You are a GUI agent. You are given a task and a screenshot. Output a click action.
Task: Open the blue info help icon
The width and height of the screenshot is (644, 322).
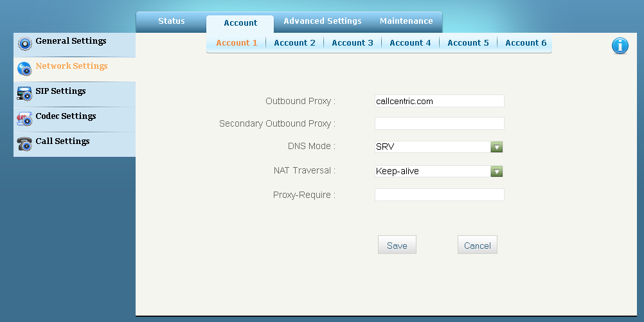point(620,46)
